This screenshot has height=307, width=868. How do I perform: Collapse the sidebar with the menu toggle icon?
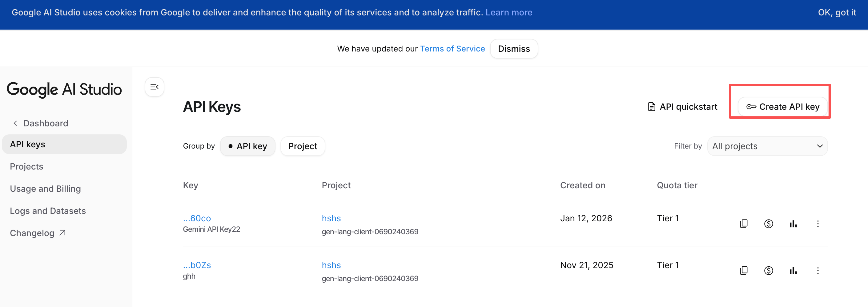point(154,87)
